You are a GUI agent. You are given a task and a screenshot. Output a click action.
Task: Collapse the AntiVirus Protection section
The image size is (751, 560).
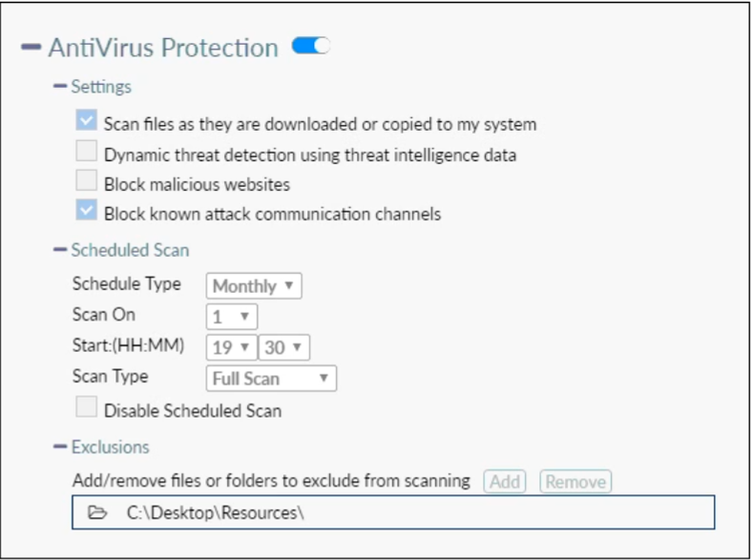31,47
